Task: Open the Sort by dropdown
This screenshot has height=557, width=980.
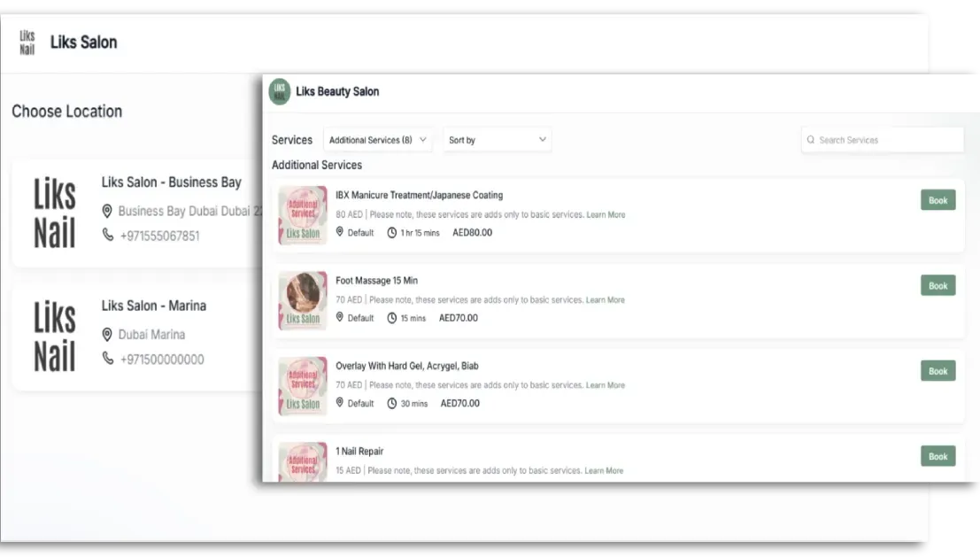Action: click(497, 140)
